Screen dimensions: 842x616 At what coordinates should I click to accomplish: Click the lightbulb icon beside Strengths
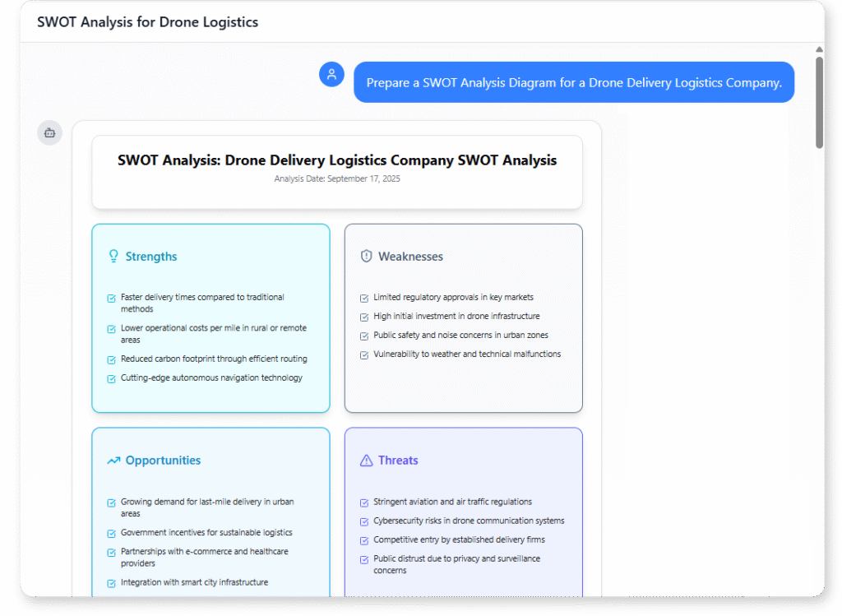113,256
